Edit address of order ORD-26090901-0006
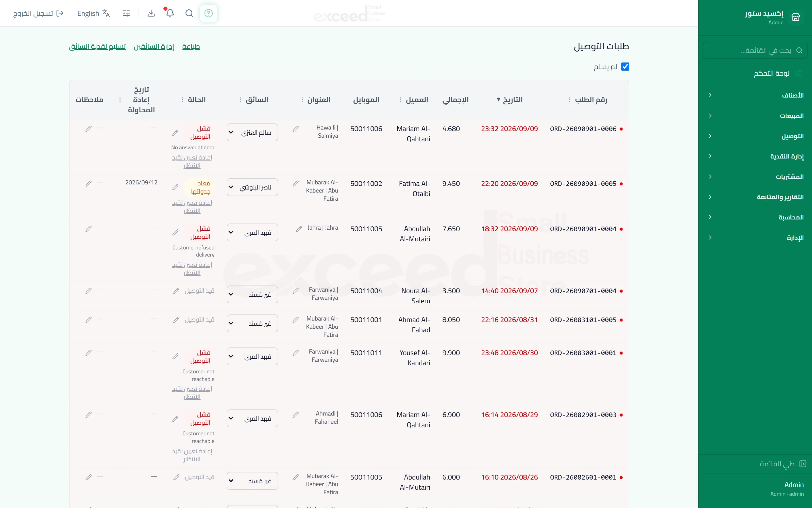The height and width of the screenshot is (508, 812). [x=296, y=129]
